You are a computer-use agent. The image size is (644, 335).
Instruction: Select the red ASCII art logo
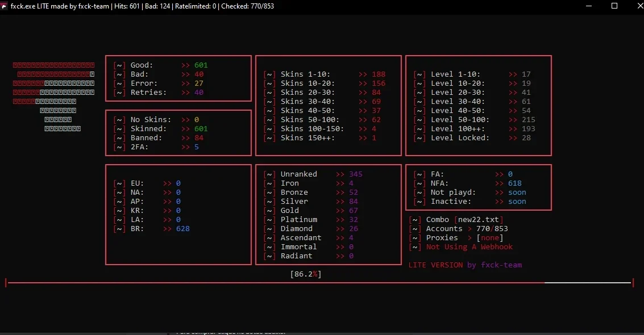54,97
